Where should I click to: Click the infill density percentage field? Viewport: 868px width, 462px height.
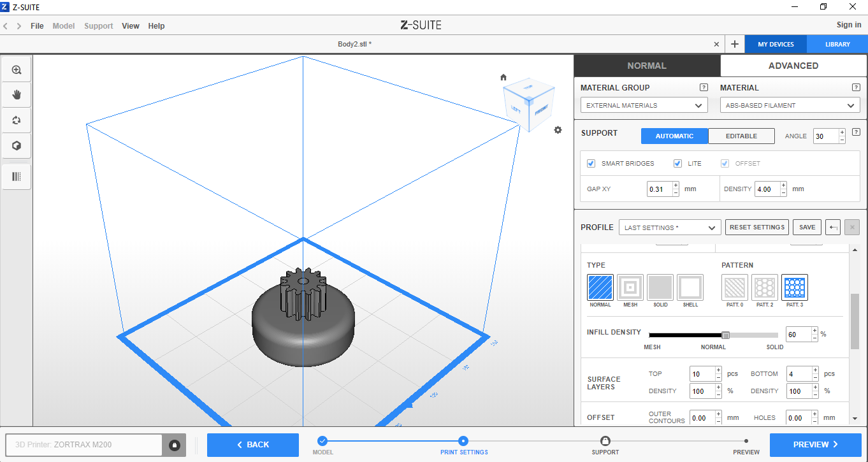798,335
